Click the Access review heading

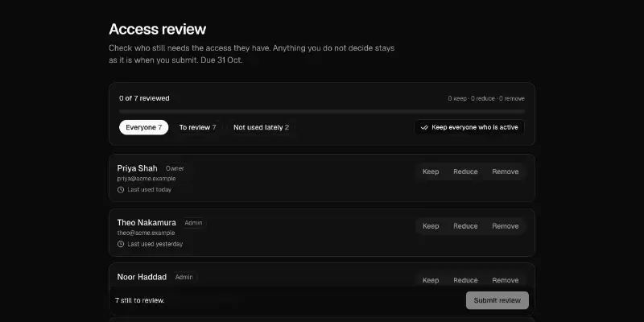point(157,29)
